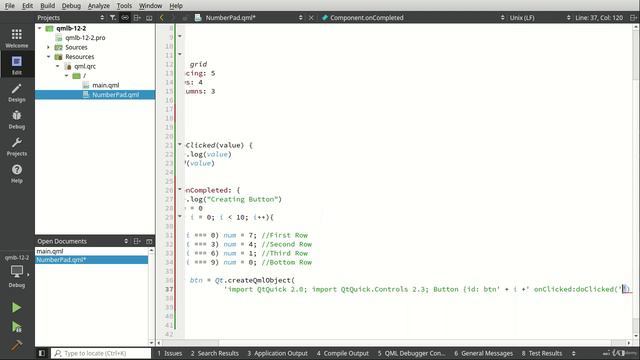Switch to Debug mode in sidebar

pos(17,119)
